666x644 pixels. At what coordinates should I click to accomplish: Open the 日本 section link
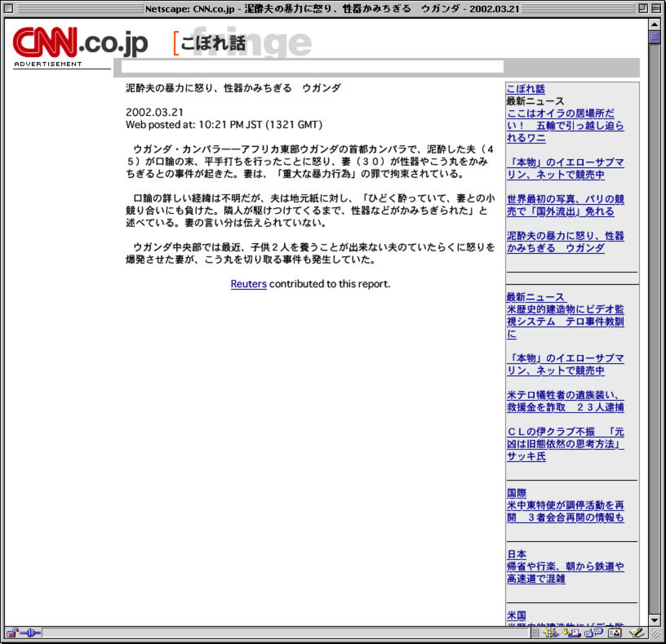click(x=516, y=554)
